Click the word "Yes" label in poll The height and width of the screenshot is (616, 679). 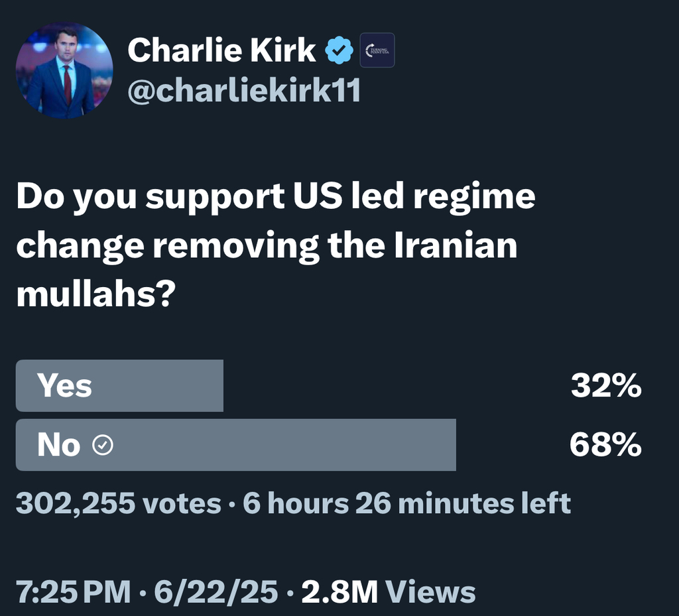click(64, 385)
